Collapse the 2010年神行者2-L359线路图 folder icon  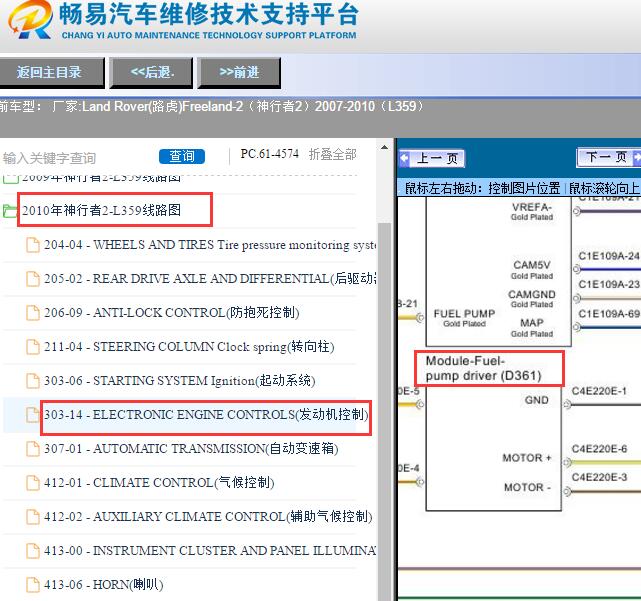10,211
